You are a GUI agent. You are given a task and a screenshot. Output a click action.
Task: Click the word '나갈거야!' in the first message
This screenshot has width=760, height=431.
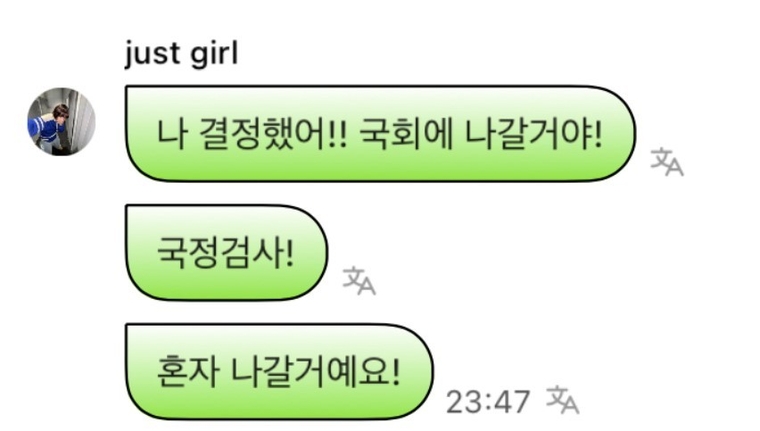pyautogui.click(x=534, y=134)
